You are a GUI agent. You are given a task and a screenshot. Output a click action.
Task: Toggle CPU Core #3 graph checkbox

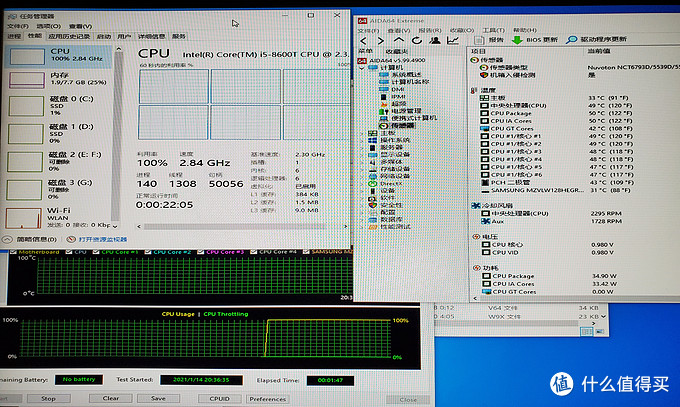[200, 252]
